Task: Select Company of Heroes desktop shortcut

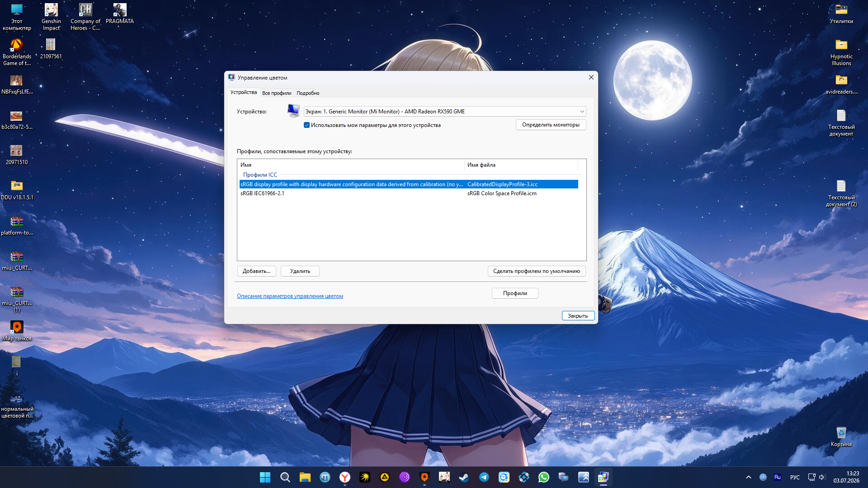Action: click(x=85, y=17)
